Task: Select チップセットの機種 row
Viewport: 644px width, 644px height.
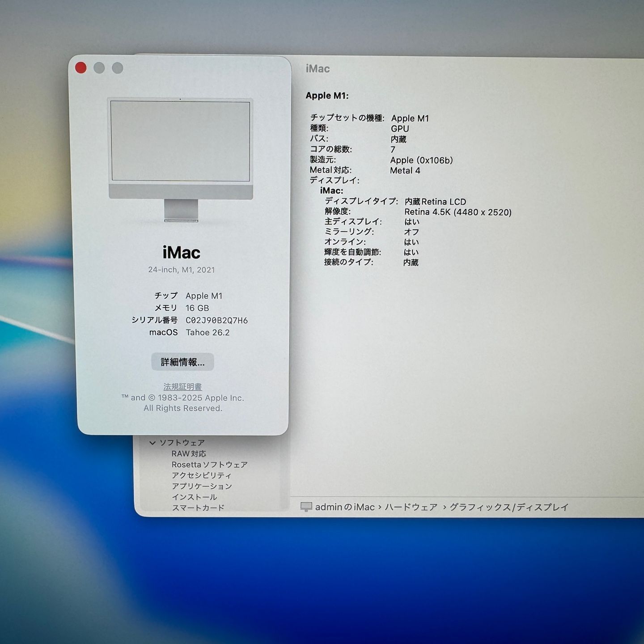Action: click(x=370, y=118)
